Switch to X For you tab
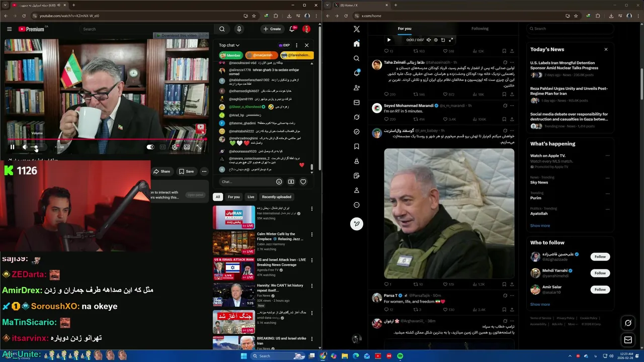 coord(405,29)
